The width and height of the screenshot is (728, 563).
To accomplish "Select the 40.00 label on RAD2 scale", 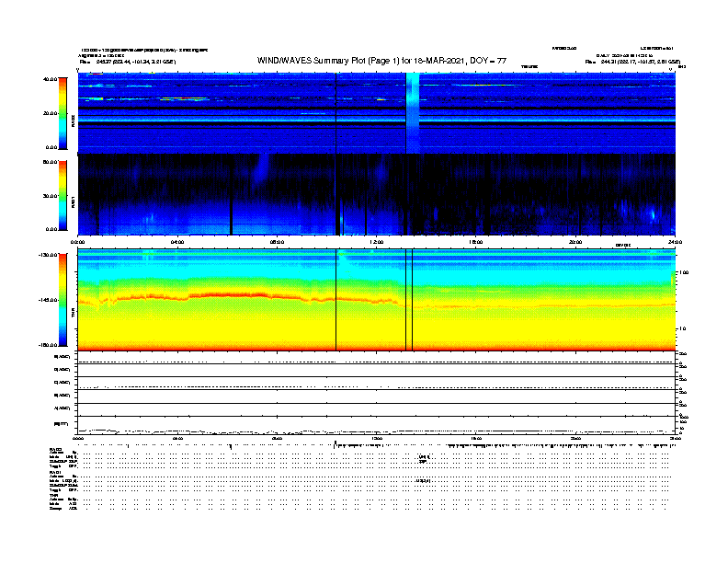I will (x=50, y=79).
